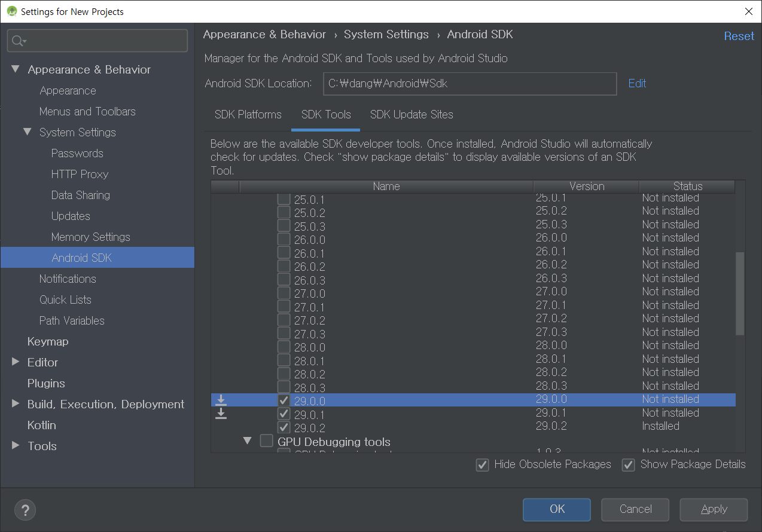Toggle Hide Obsolete Packages checkbox
Image resolution: width=762 pixels, height=532 pixels.
482,464
